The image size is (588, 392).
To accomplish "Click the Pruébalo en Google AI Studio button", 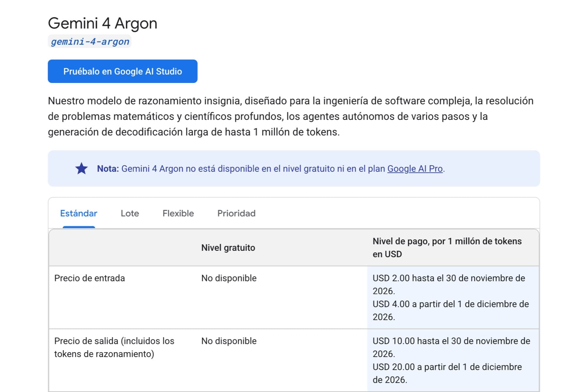I will (x=122, y=71).
